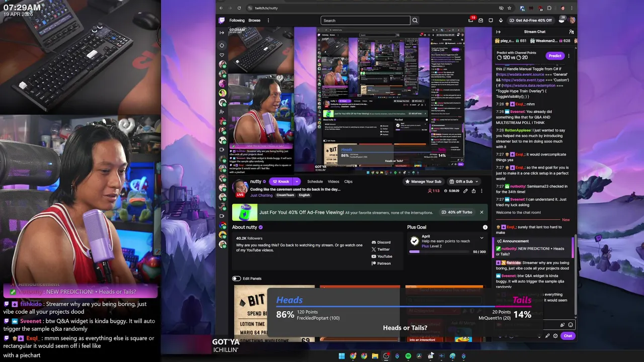Open Spotify from the taskbar
Viewport: 644px width, 362px height.
(408, 356)
